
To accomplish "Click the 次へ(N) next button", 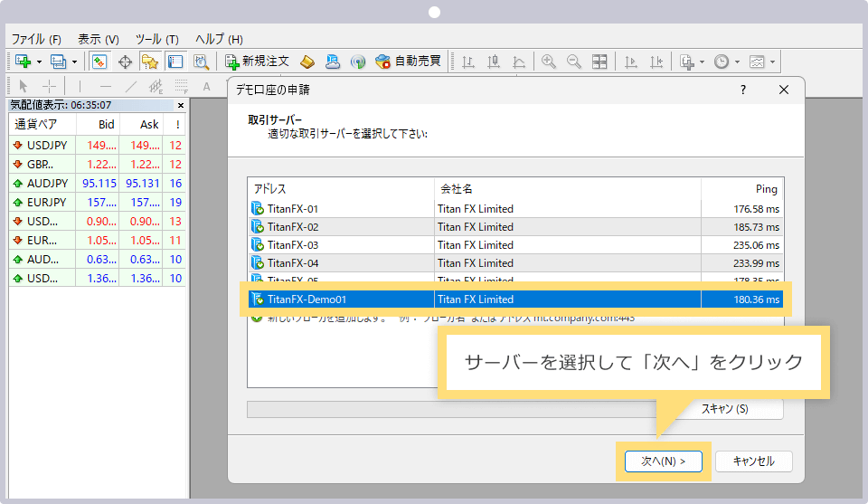I will pyautogui.click(x=663, y=461).
